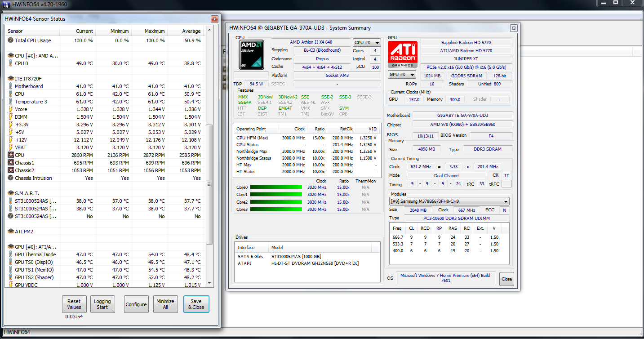Click the GPU TS0 (DispIO) thermometer icon

pyautogui.click(x=11, y=262)
